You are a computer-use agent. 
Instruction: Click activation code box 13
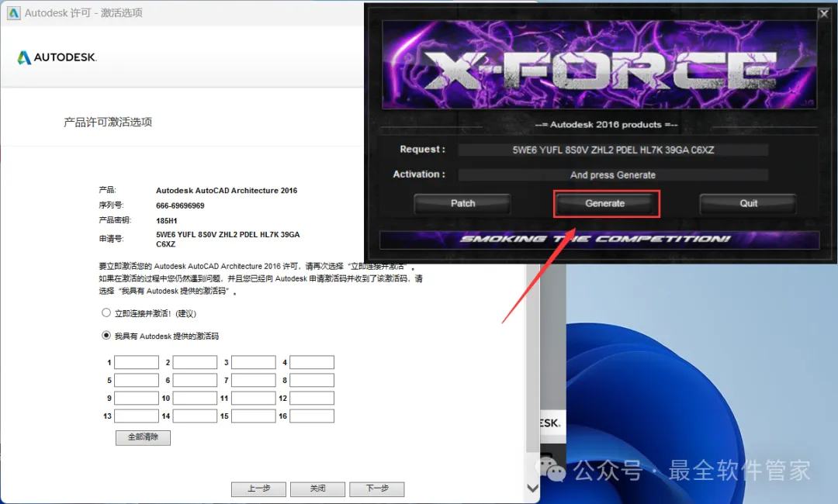(137, 416)
